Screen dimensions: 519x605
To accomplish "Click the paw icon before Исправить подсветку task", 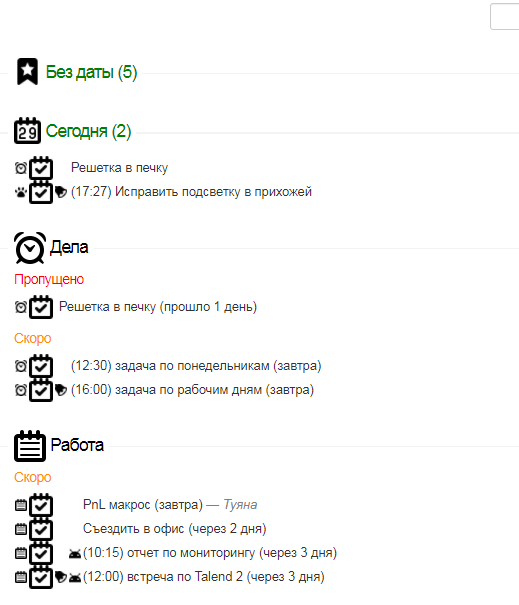I will pos(21,192).
